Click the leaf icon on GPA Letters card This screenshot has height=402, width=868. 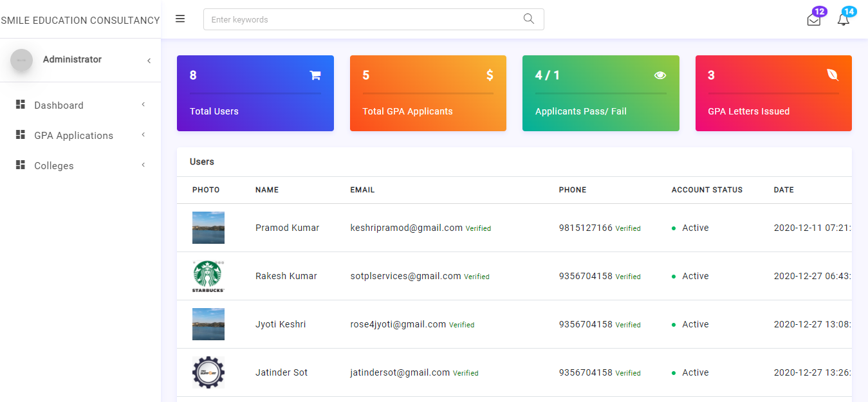coord(833,75)
